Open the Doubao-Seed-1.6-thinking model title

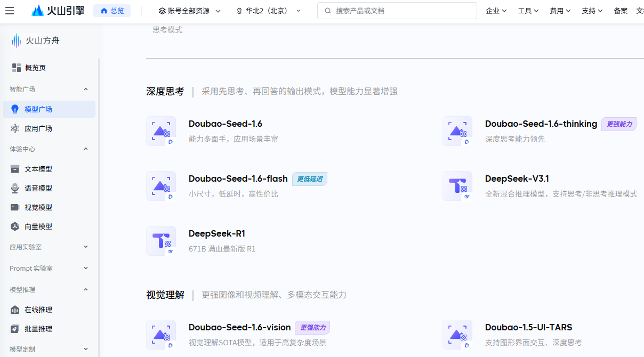pos(541,124)
